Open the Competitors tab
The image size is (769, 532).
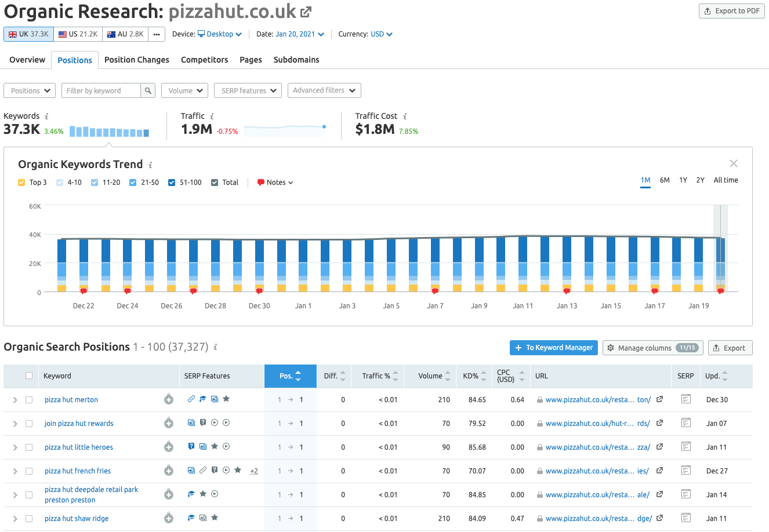[x=205, y=60]
